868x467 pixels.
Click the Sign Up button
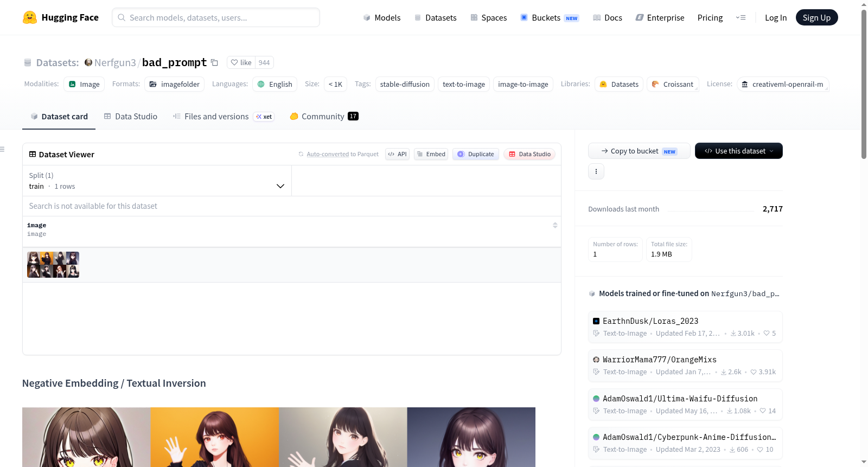point(816,17)
